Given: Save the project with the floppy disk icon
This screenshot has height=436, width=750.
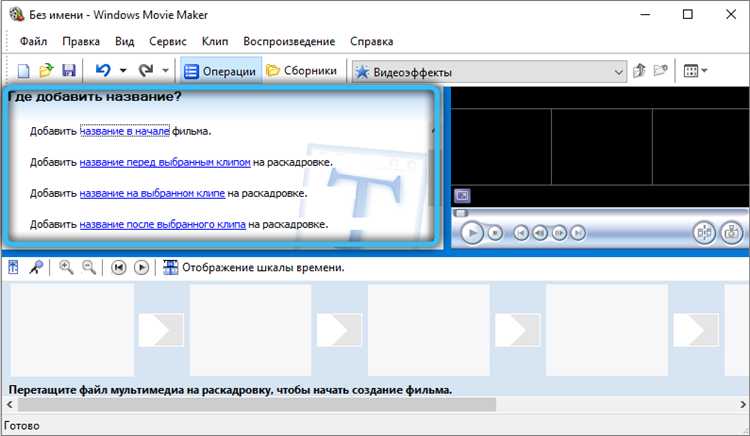Looking at the screenshot, I should coord(69,71).
